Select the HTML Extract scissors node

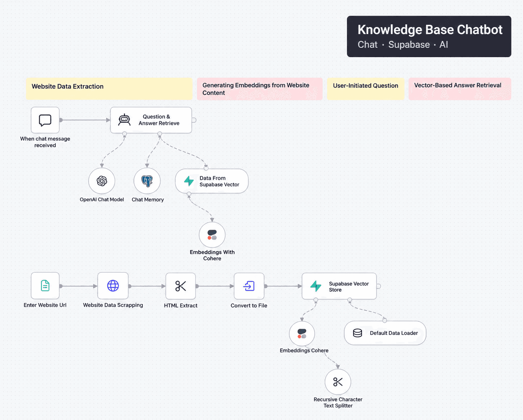[x=181, y=286]
